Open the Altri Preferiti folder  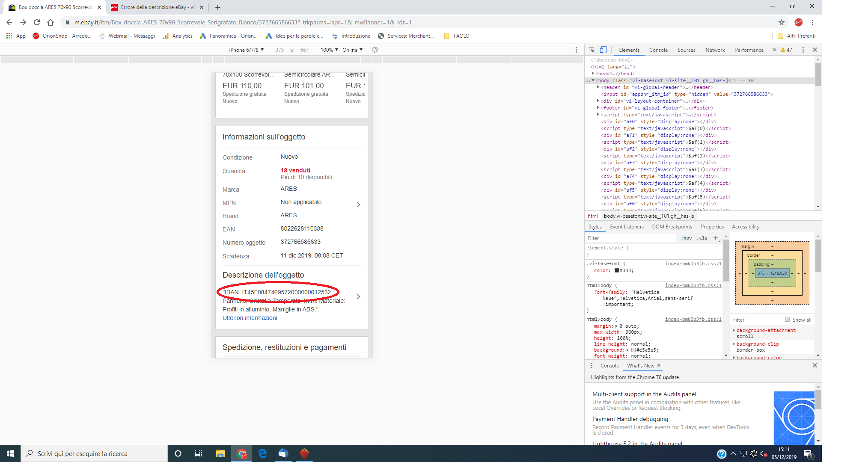796,36
